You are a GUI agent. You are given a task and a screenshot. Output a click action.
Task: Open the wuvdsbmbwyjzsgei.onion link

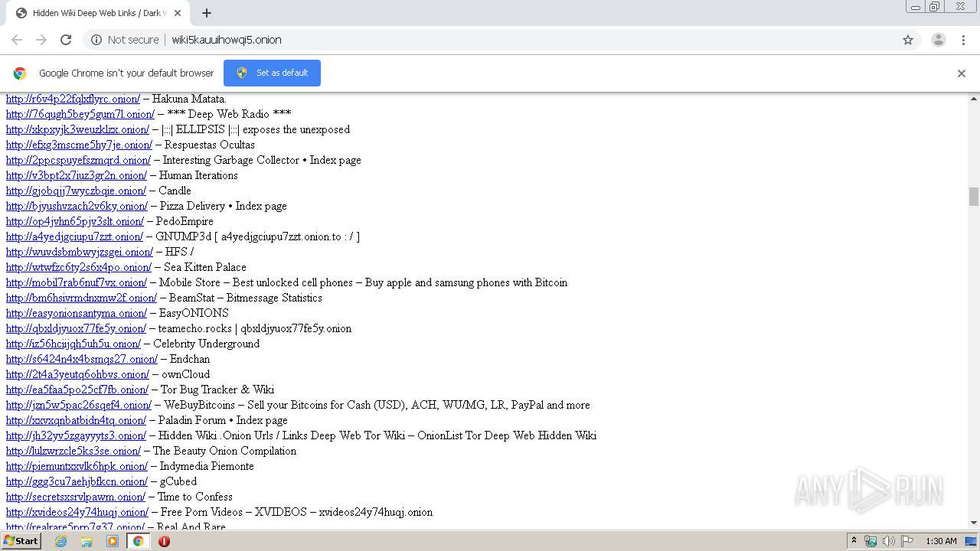(x=80, y=252)
